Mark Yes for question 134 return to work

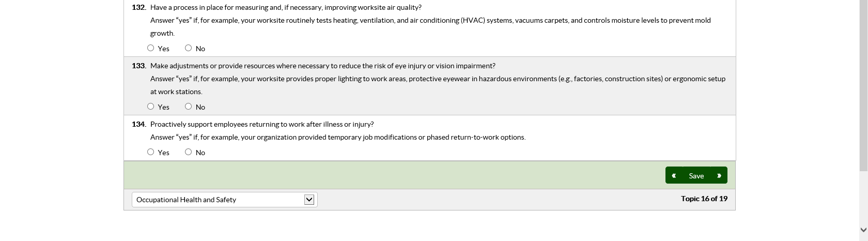pos(151,152)
